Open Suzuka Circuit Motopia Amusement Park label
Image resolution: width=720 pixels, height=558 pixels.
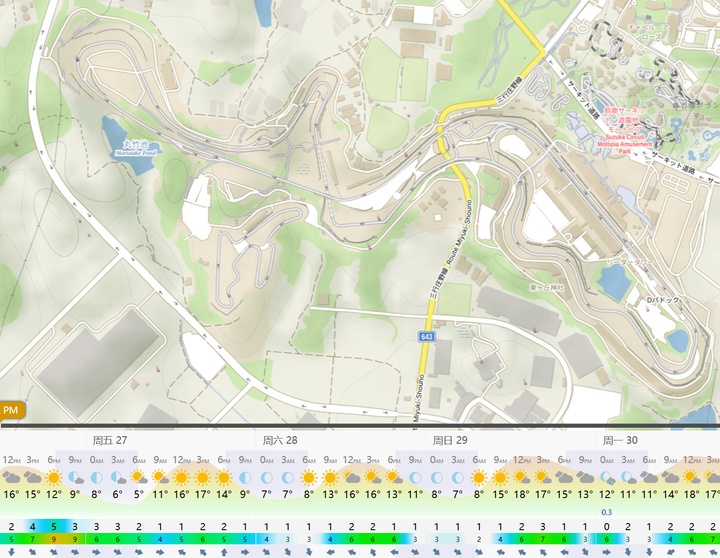coord(622,139)
